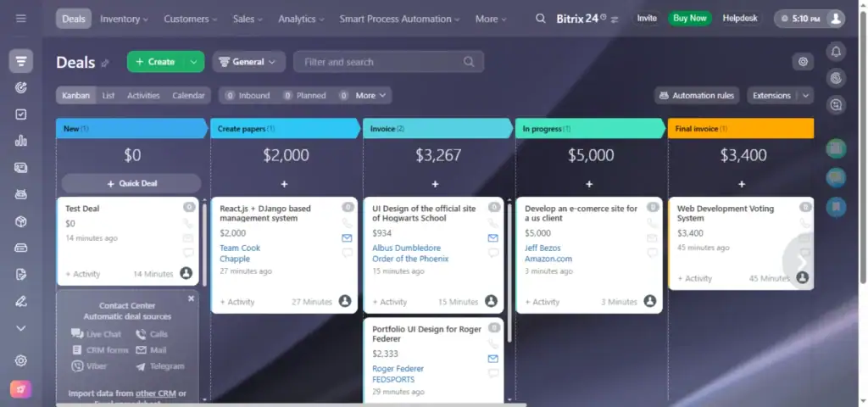Click the pink app icon at sidebar bottom
This screenshot has height=407, width=868.
pos(21,389)
